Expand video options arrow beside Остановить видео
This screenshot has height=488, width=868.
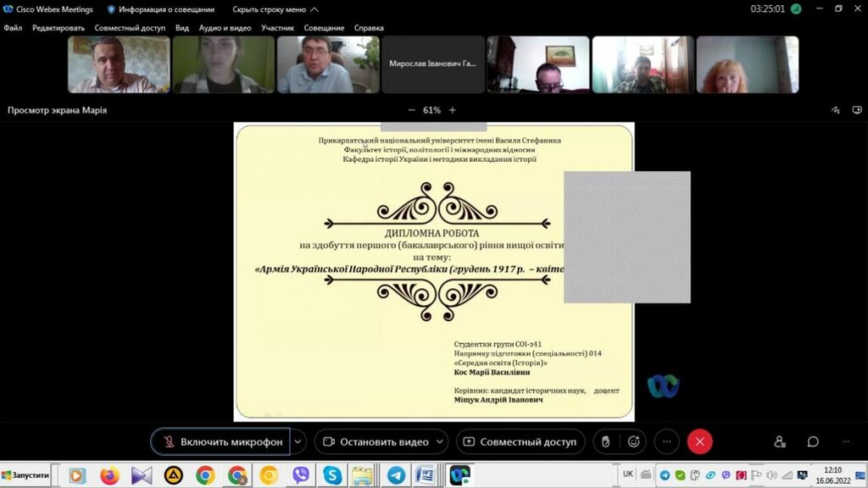tap(439, 441)
